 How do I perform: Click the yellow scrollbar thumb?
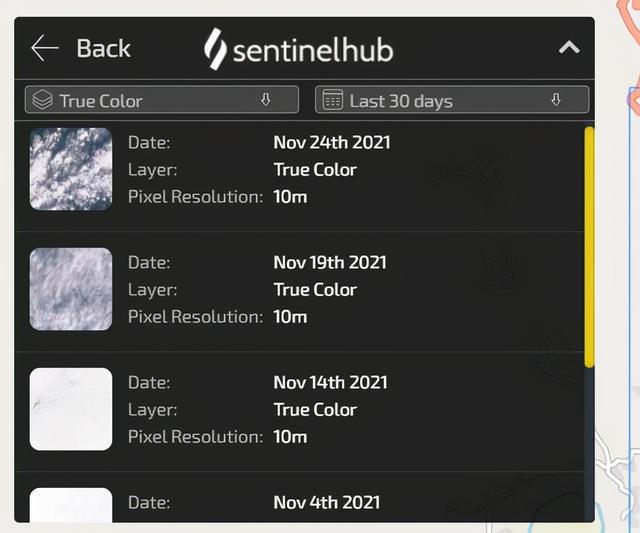click(589, 247)
